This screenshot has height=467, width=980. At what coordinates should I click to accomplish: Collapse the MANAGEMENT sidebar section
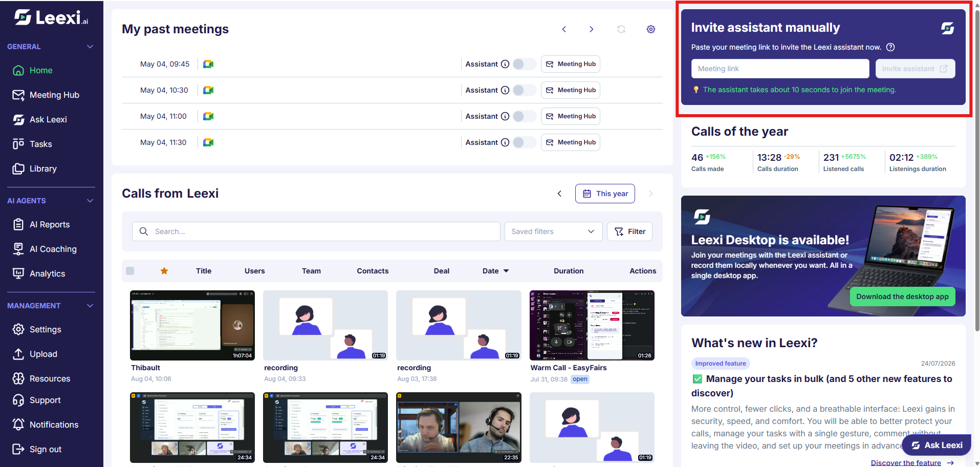(x=90, y=306)
